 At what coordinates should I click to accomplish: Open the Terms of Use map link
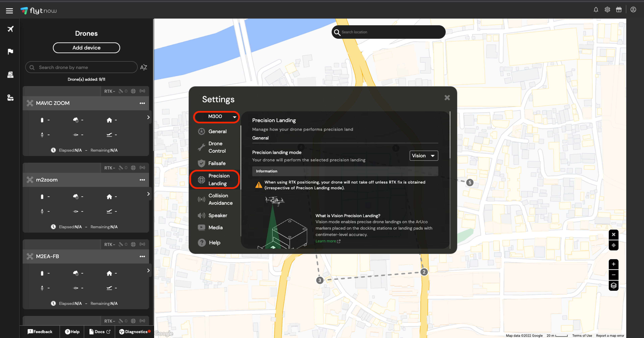582,335
